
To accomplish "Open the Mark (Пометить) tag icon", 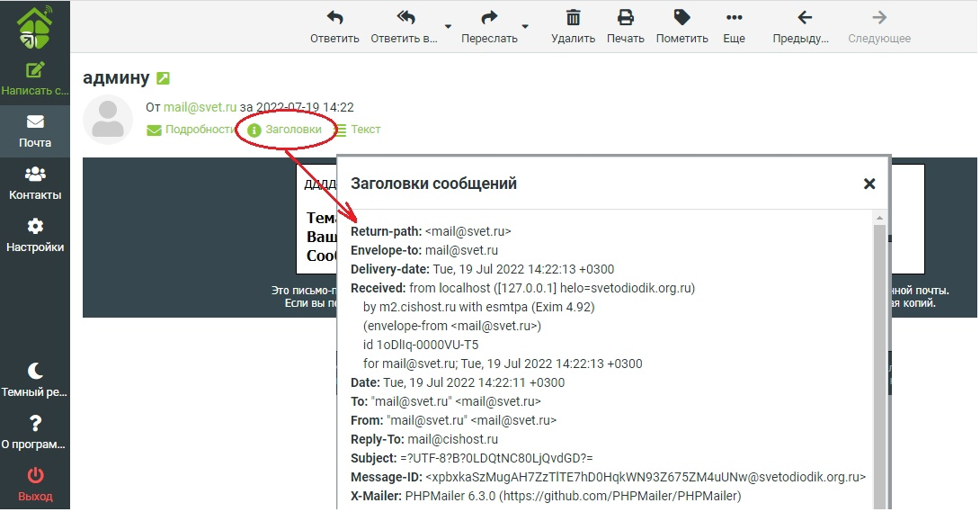I will tap(682, 18).
